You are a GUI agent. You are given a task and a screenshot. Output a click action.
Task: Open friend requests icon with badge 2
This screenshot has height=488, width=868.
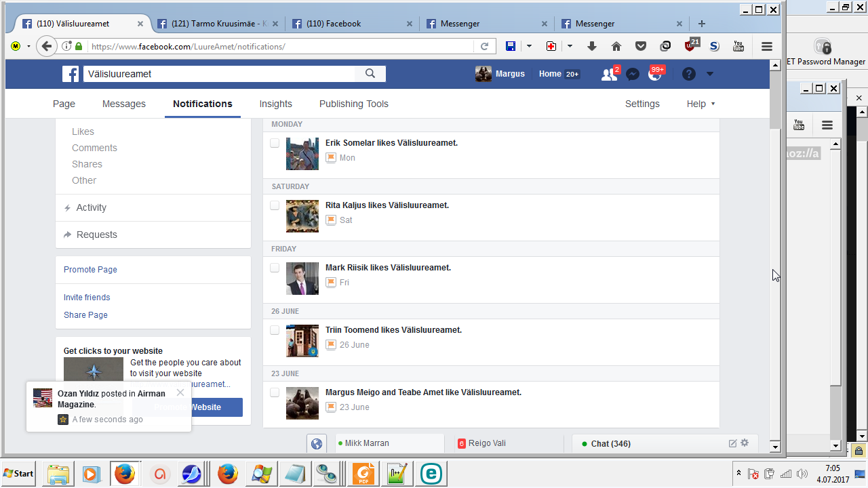click(x=610, y=74)
